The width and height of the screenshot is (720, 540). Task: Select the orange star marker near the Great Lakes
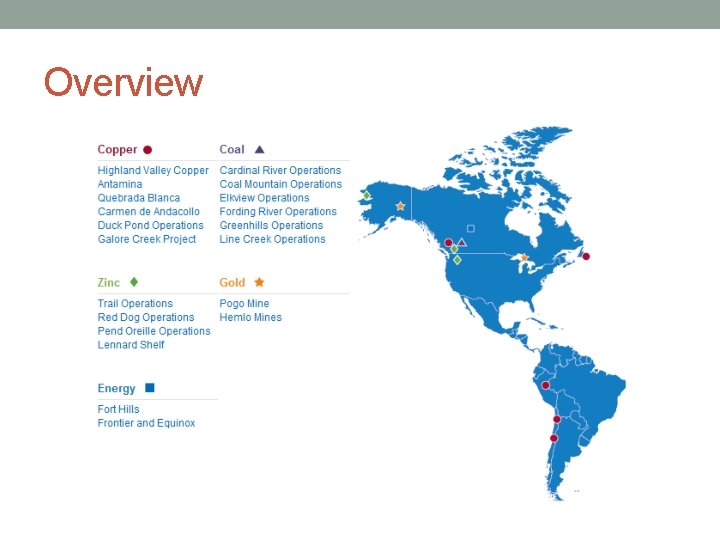click(x=524, y=258)
